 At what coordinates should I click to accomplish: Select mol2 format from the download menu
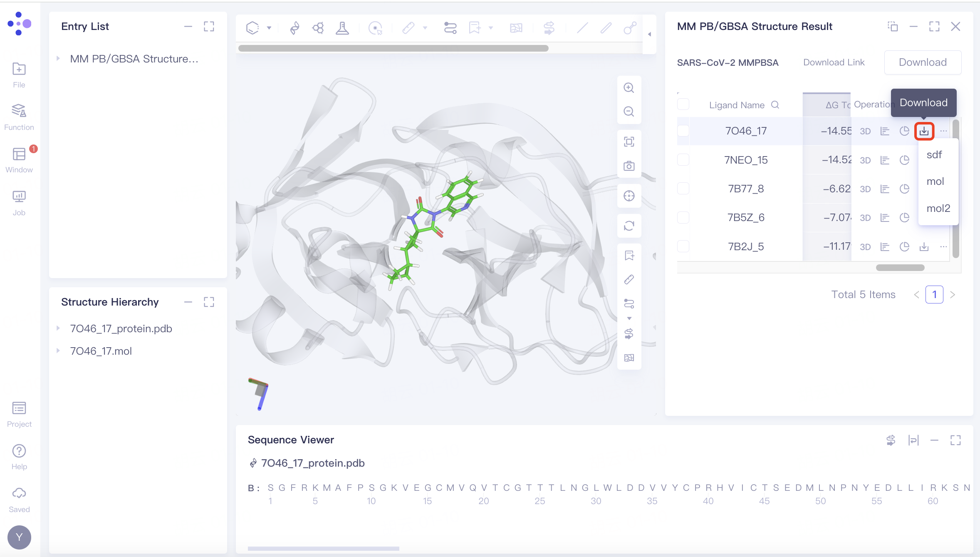click(x=938, y=208)
